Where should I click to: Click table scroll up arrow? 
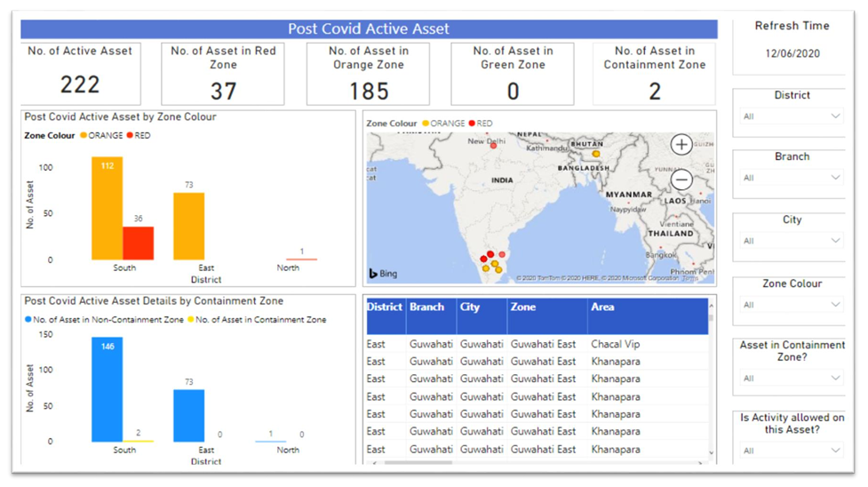[712, 306]
